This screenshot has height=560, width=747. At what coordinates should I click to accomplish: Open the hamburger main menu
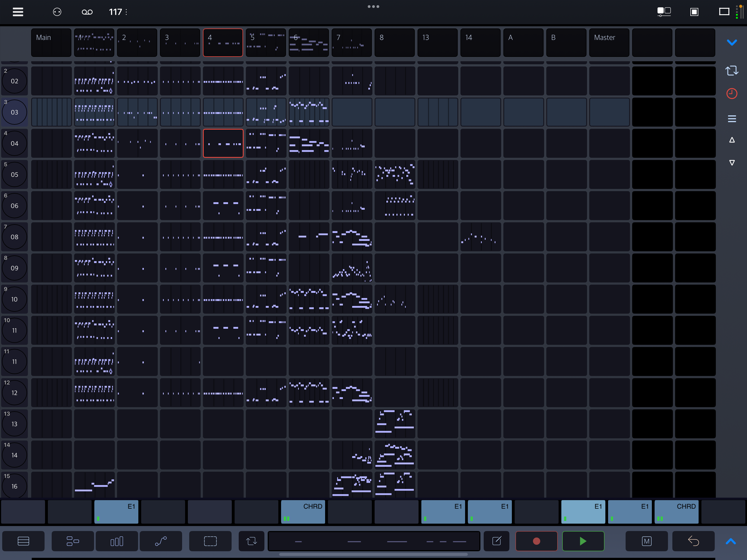tap(18, 12)
